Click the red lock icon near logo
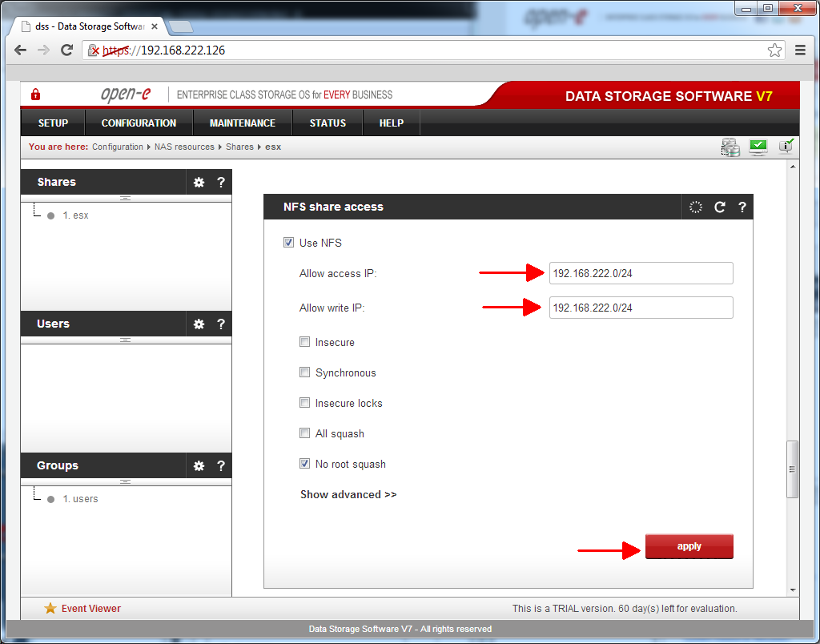This screenshot has height=644, width=820. pyautogui.click(x=35, y=95)
